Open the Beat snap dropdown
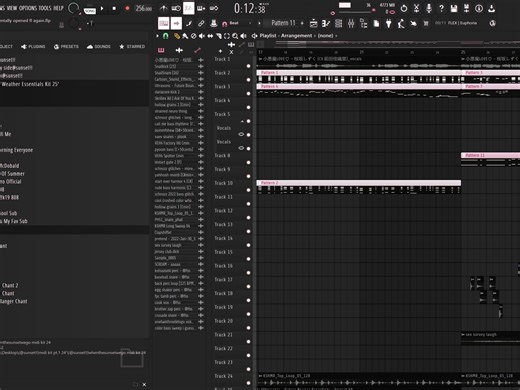This screenshot has height=390, width=520. [x=241, y=23]
